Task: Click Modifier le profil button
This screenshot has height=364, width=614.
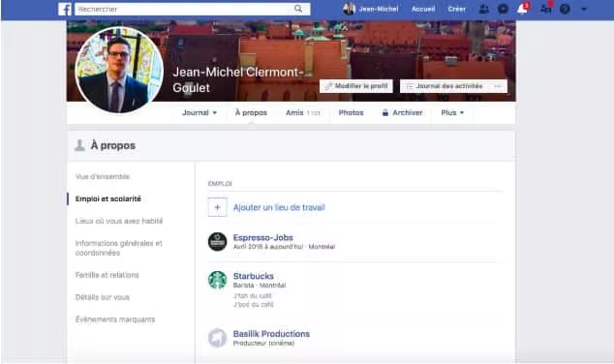Action: point(356,86)
